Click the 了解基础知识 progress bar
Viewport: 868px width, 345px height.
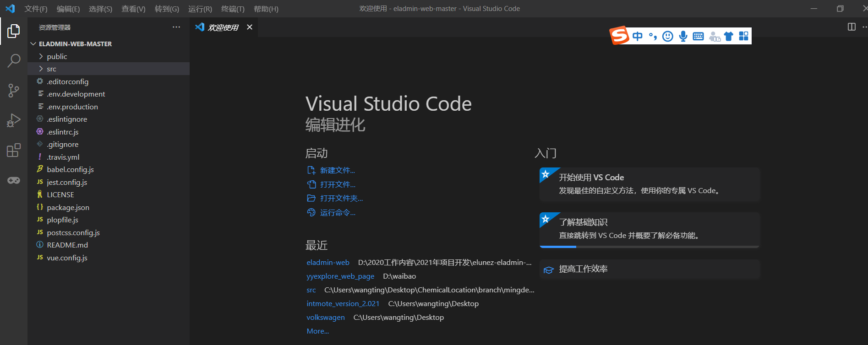tap(650, 247)
